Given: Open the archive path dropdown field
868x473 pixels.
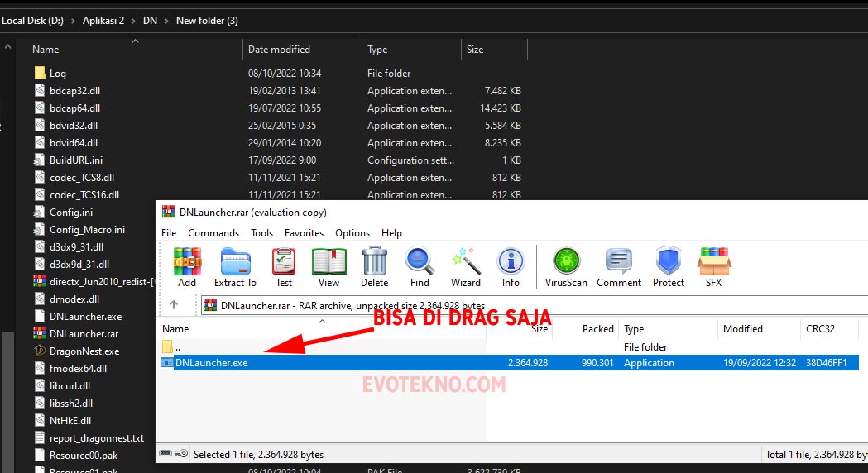Looking at the screenshot, I should pyautogui.click(x=530, y=305).
